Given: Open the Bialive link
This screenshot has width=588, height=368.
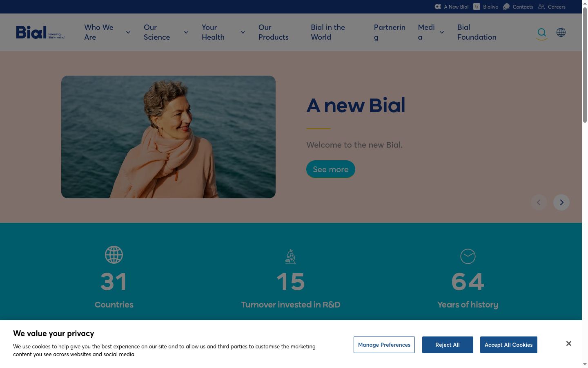Looking at the screenshot, I should 490,7.
